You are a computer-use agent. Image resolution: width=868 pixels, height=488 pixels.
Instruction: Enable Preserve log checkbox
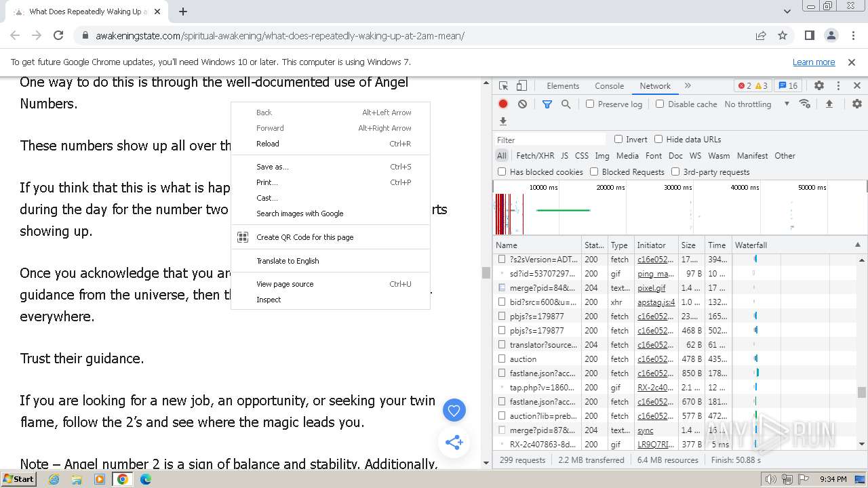[590, 104]
